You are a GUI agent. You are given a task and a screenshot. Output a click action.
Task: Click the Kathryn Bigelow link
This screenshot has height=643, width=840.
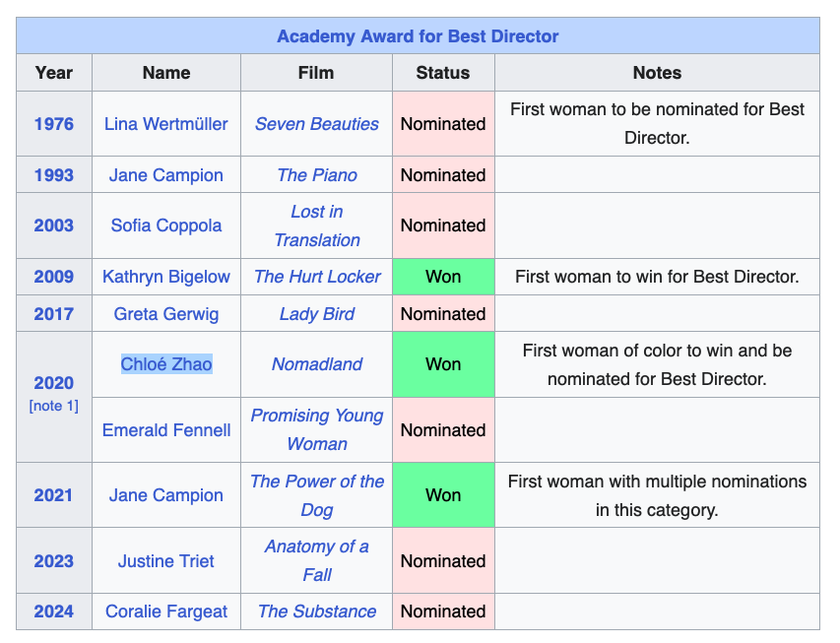pos(165,277)
